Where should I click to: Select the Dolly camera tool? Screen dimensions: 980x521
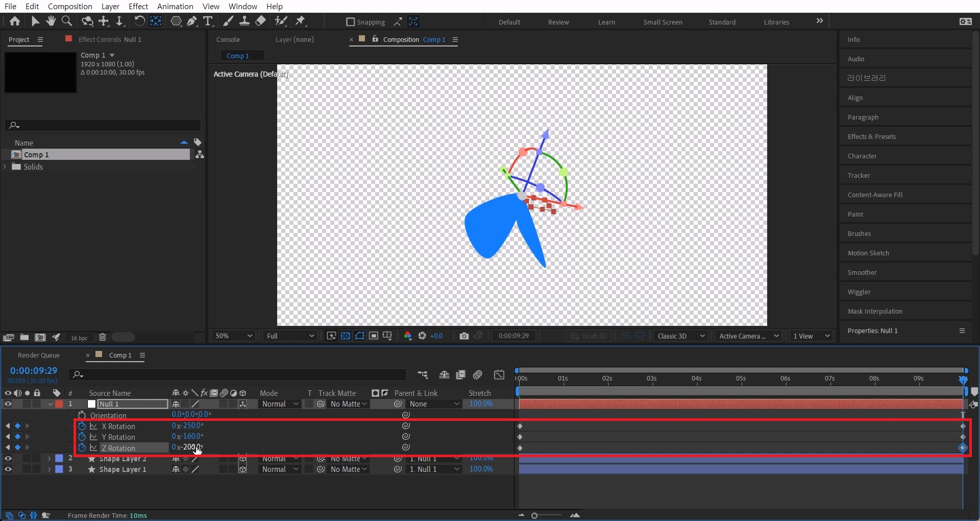tap(119, 21)
